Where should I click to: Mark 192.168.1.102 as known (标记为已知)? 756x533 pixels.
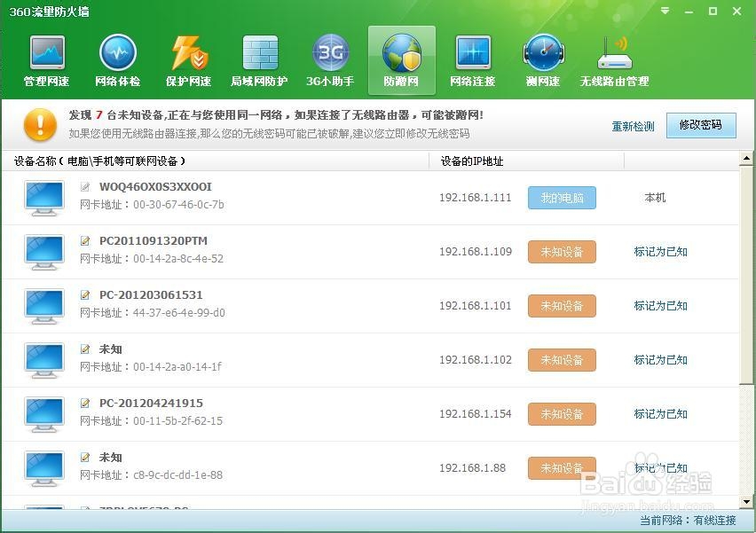(660, 360)
